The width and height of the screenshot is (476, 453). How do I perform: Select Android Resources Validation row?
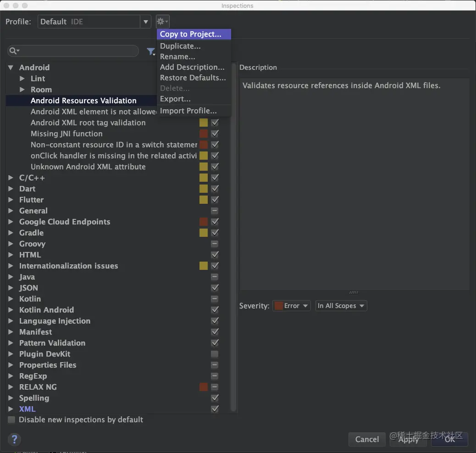[x=81, y=101]
